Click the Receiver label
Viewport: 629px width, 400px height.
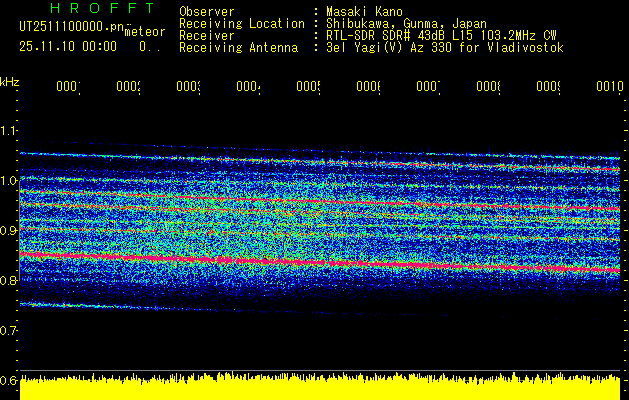tap(207, 36)
